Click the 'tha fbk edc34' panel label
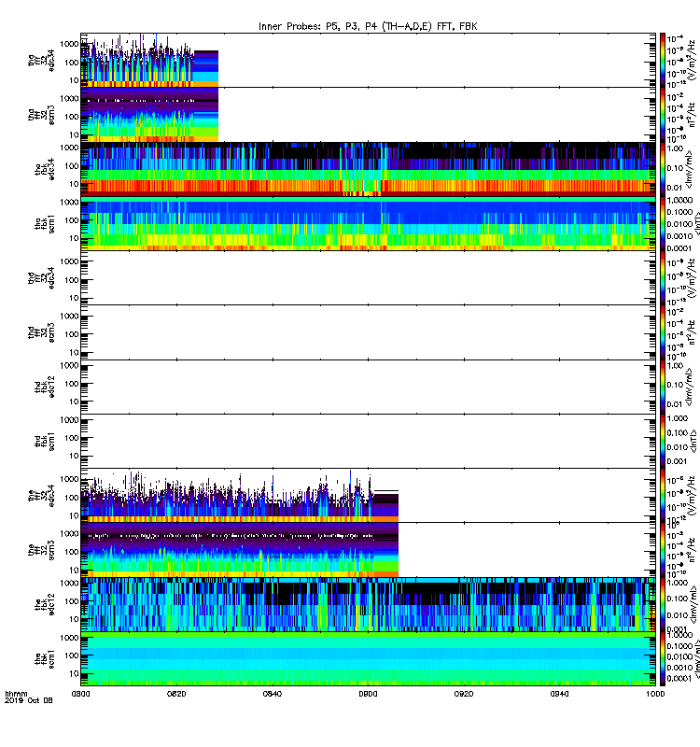The width and height of the screenshot is (700, 747). tap(45, 169)
